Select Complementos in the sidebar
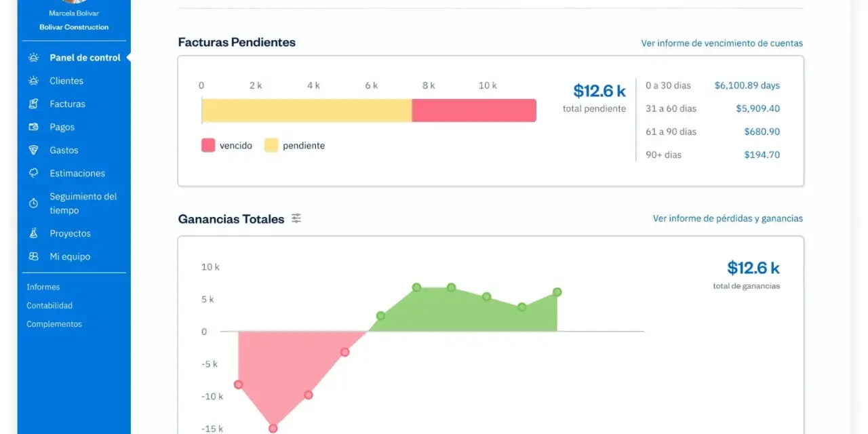868x434 pixels. [x=54, y=324]
